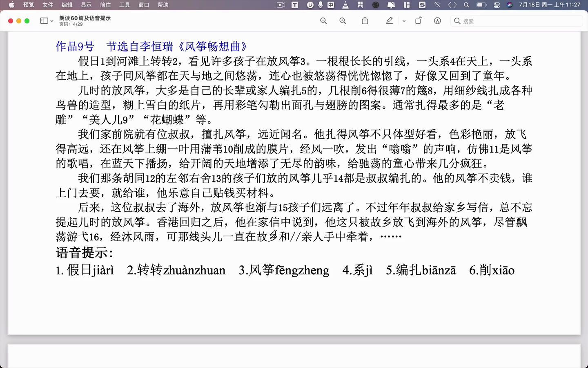Click the line starting 我们那条胡同12
Image resolution: width=588 pixels, height=368 pixels.
[305, 178]
